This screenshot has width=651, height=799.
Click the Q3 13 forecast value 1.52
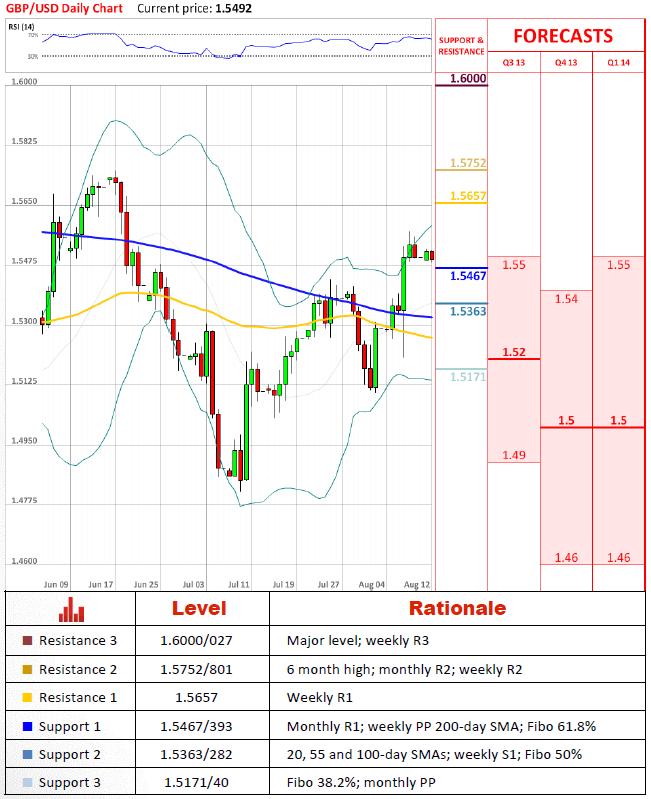click(513, 352)
